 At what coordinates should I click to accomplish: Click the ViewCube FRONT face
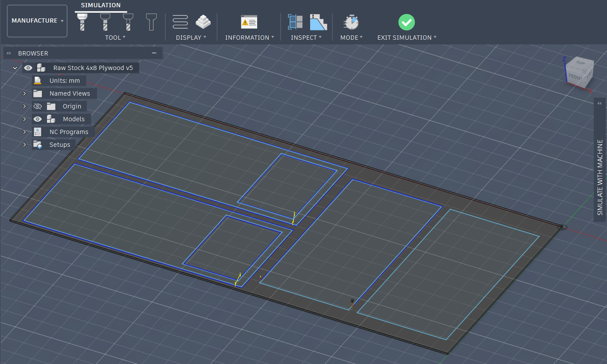575,77
